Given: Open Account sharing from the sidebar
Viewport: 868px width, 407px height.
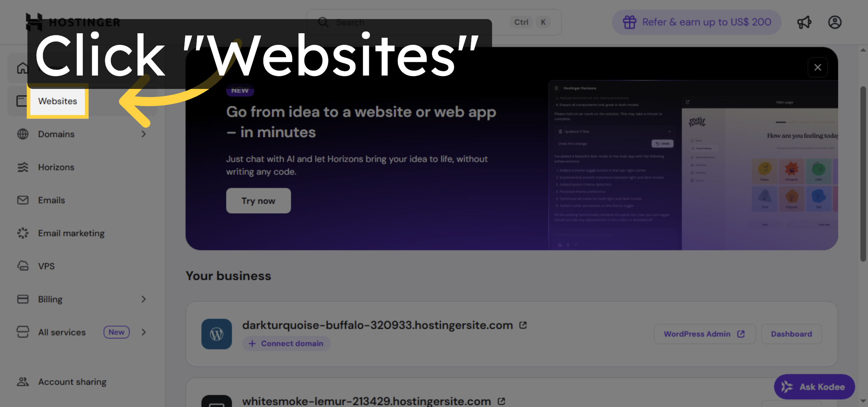Looking at the screenshot, I should coord(72,382).
